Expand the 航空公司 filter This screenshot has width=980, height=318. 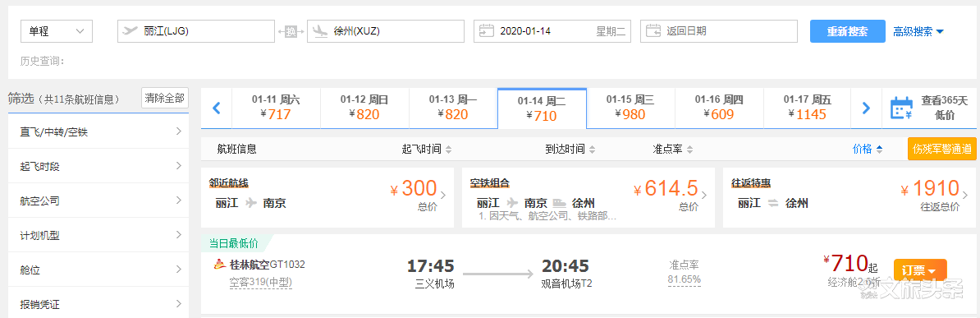pyautogui.click(x=98, y=201)
